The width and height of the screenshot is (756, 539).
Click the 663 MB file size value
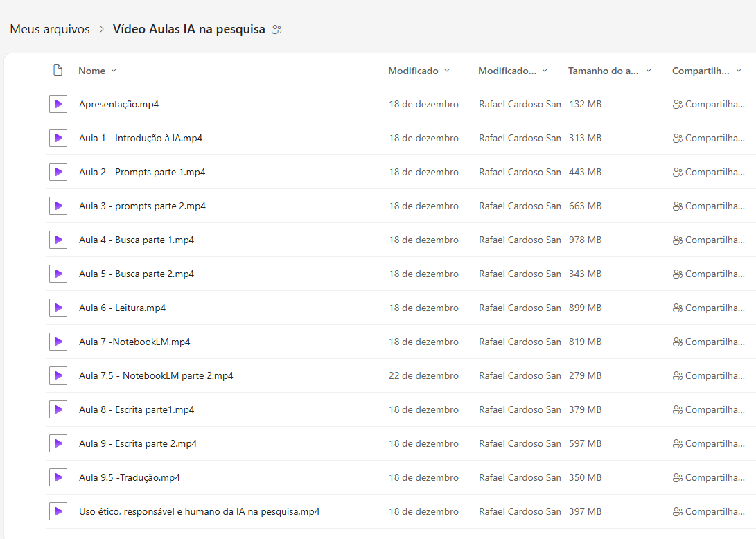tap(585, 206)
